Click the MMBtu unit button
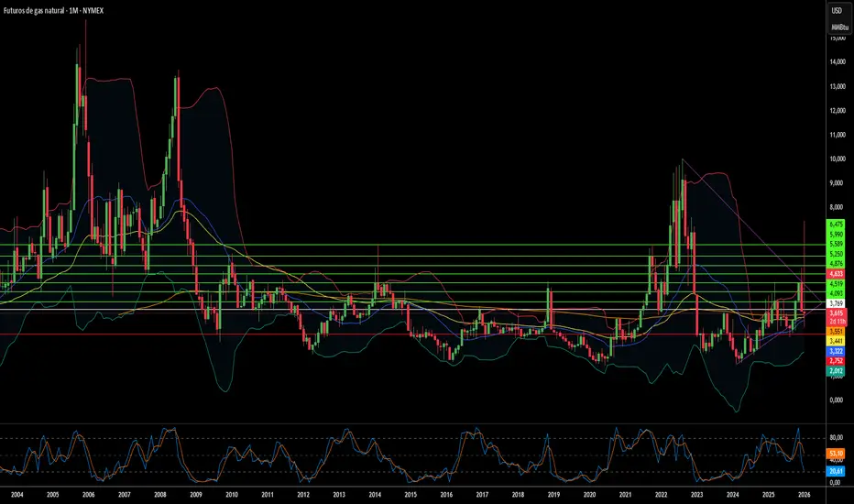Image resolution: width=854 pixels, height=504 pixels. (836, 27)
